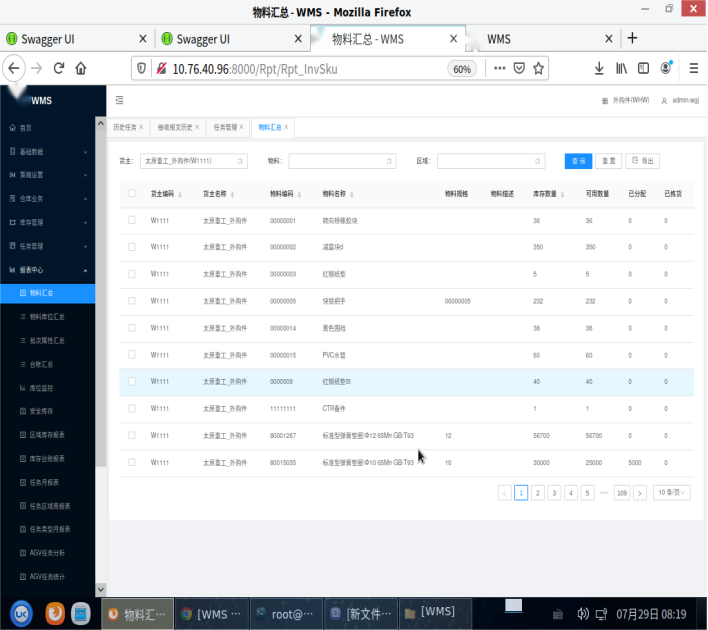Image resolution: width=708 pixels, height=630 pixels.
Task: Go to last page 109
Action: point(622,493)
